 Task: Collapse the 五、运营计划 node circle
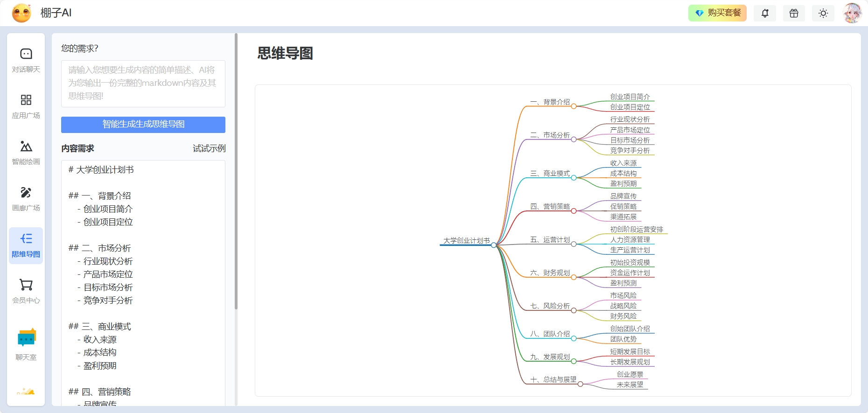pyautogui.click(x=574, y=244)
